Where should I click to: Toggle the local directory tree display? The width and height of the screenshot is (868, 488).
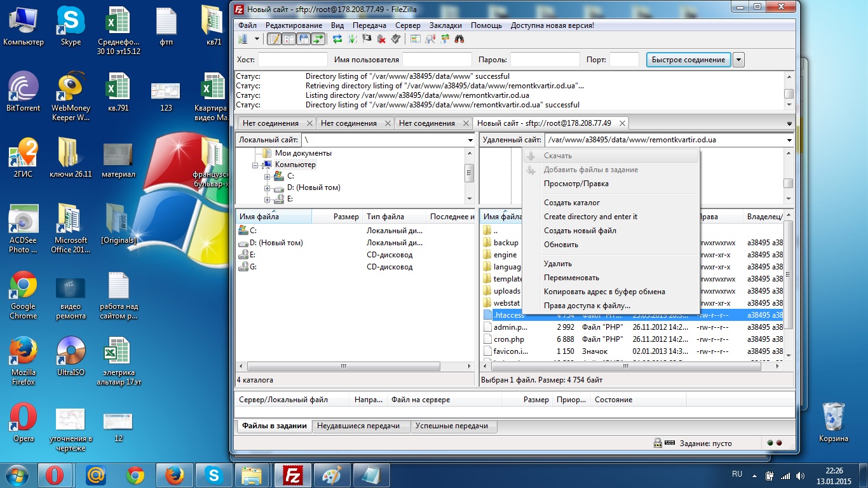[x=288, y=39]
